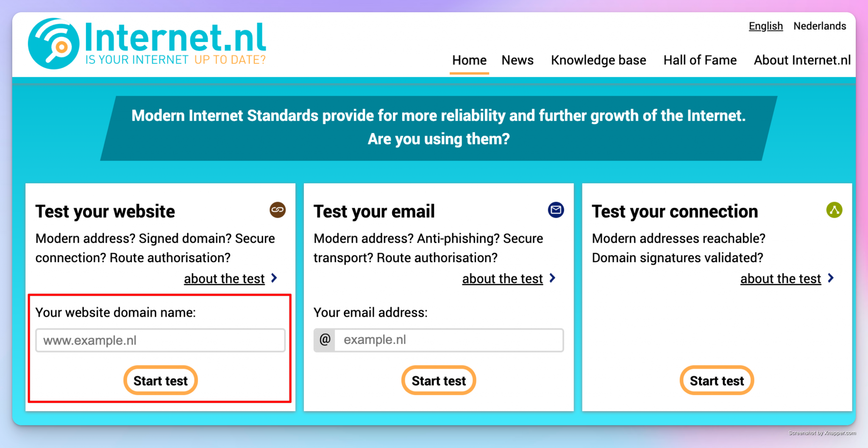Click chevron arrow next to connection about link
Screen dimensions: 868x448
pyautogui.click(x=831, y=278)
